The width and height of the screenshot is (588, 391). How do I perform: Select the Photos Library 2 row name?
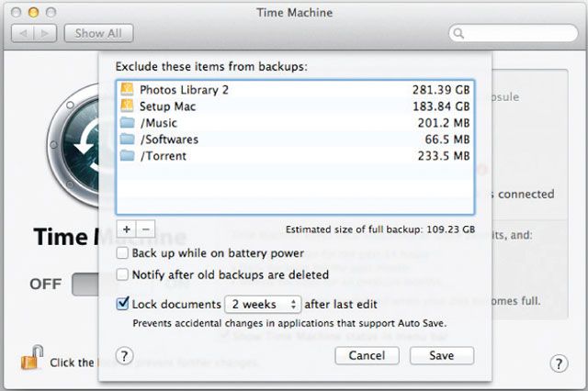[184, 90]
